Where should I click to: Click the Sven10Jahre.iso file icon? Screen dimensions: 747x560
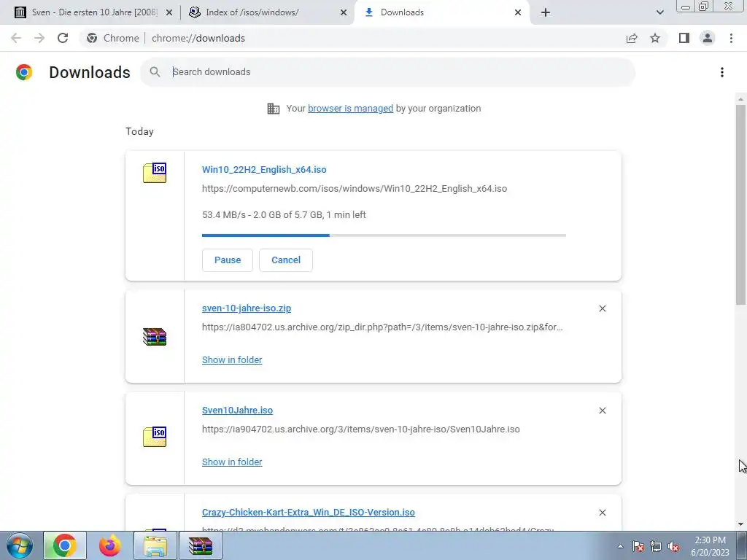click(155, 437)
